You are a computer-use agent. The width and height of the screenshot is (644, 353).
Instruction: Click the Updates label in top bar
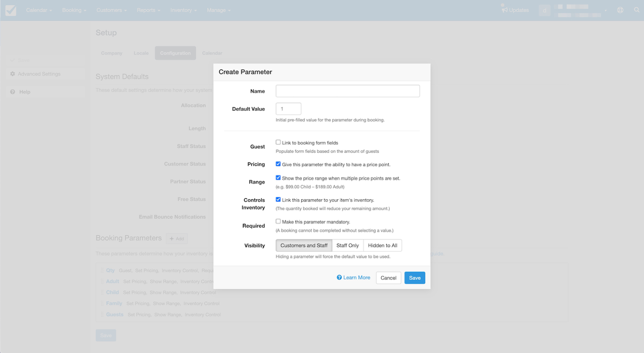click(x=519, y=10)
